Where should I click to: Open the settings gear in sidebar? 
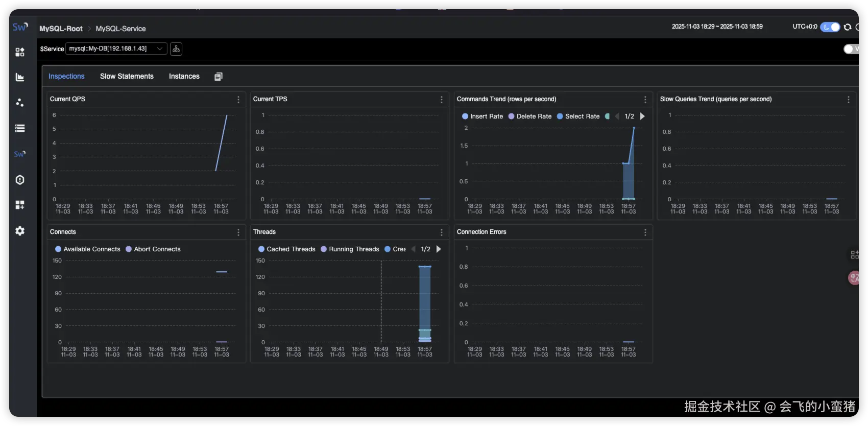(20, 231)
